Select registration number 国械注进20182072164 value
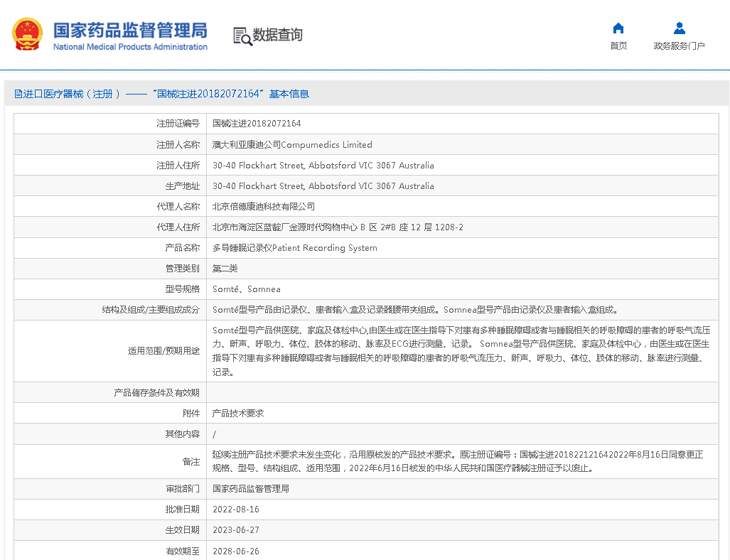 click(x=257, y=124)
